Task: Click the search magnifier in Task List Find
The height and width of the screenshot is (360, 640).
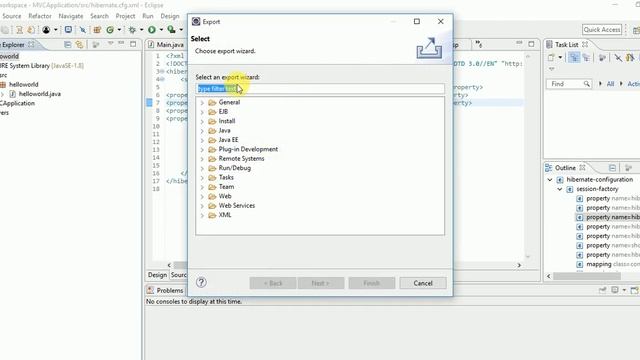Action: (587, 84)
